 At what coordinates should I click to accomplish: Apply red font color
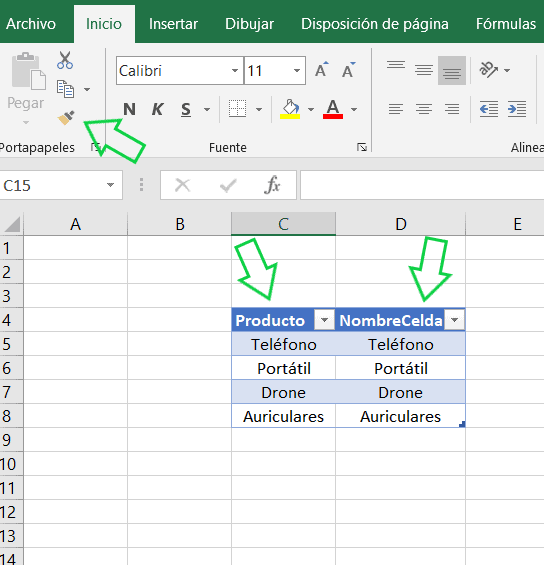[x=333, y=109]
